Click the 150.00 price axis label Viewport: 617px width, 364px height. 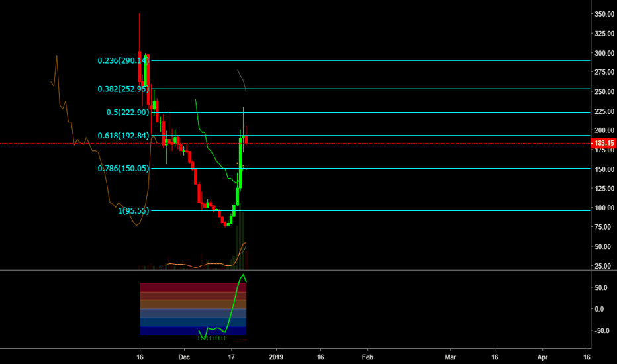coord(604,169)
